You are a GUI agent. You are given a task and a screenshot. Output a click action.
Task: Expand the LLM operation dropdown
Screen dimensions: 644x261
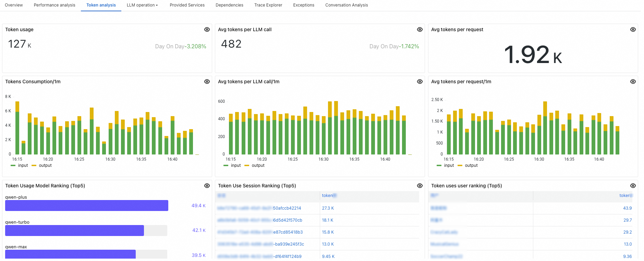[x=142, y=5]
